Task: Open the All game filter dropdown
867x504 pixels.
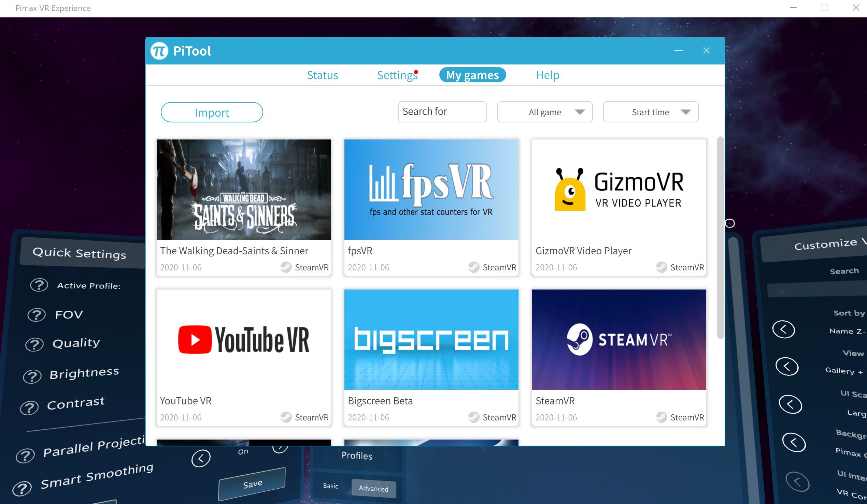Action: [545, 112]
